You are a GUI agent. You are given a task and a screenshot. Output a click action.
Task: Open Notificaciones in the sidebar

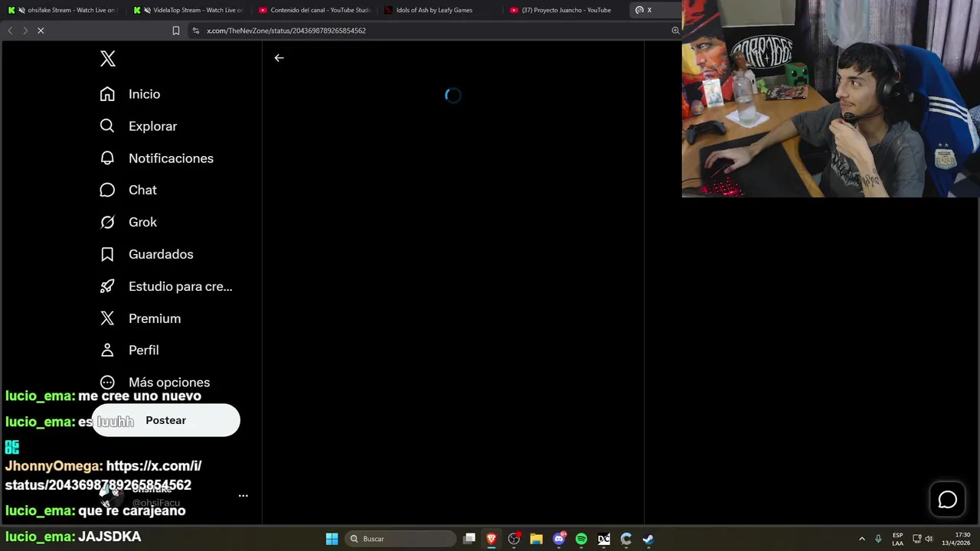click(x=157, y=158)
